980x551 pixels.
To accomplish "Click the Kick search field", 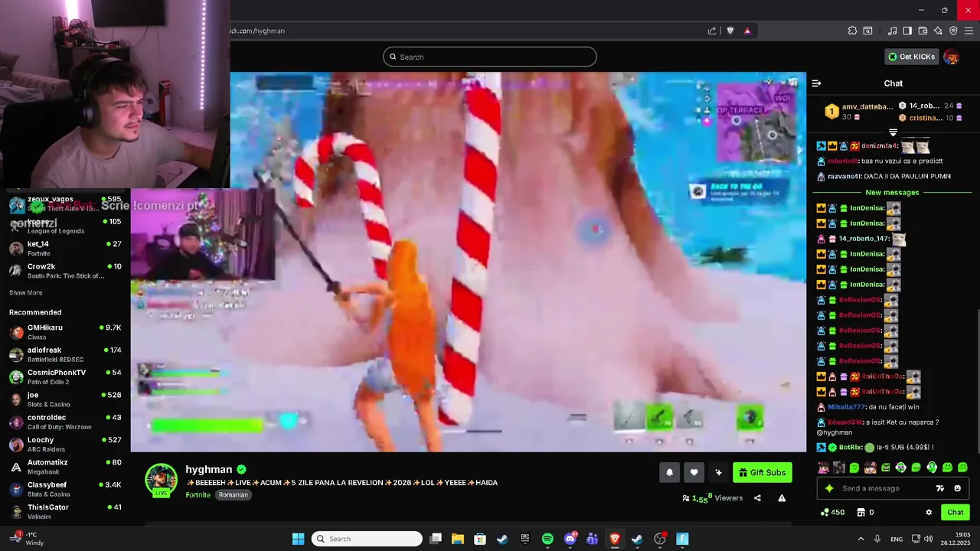I will [490, 57].
